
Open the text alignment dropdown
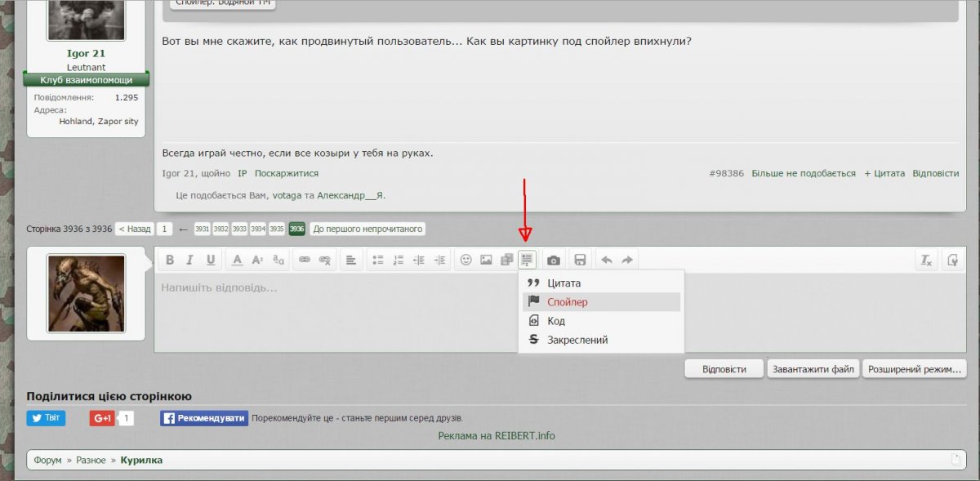[x=351, y=260]
